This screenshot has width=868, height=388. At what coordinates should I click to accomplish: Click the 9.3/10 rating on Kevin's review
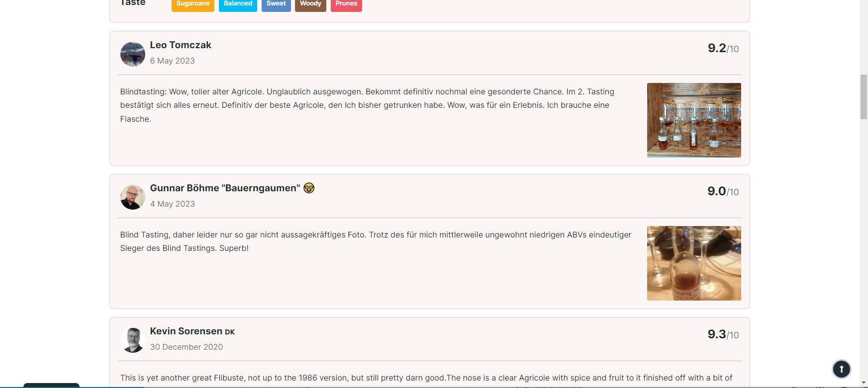click(723, 334)
